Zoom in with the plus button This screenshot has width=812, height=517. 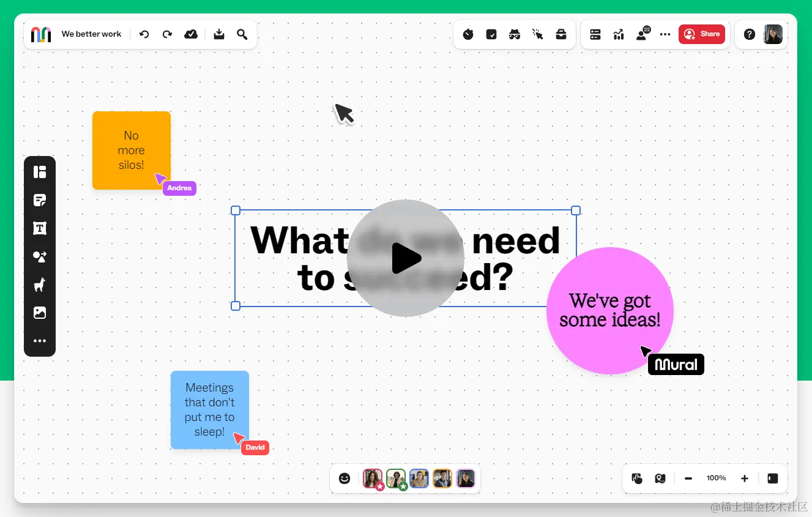click(745, 478)
